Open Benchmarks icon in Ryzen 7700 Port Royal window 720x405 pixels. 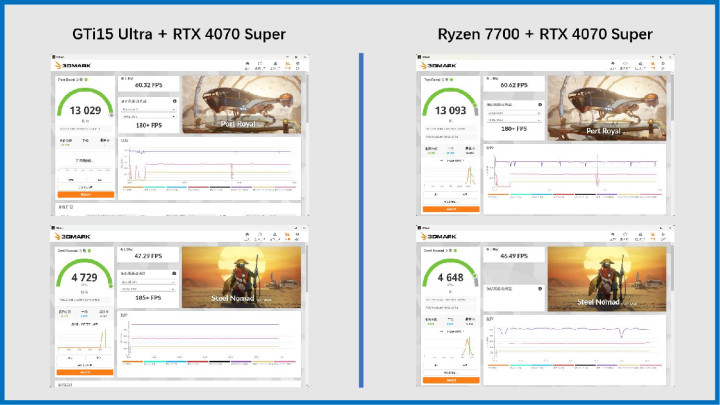[625, 65]
